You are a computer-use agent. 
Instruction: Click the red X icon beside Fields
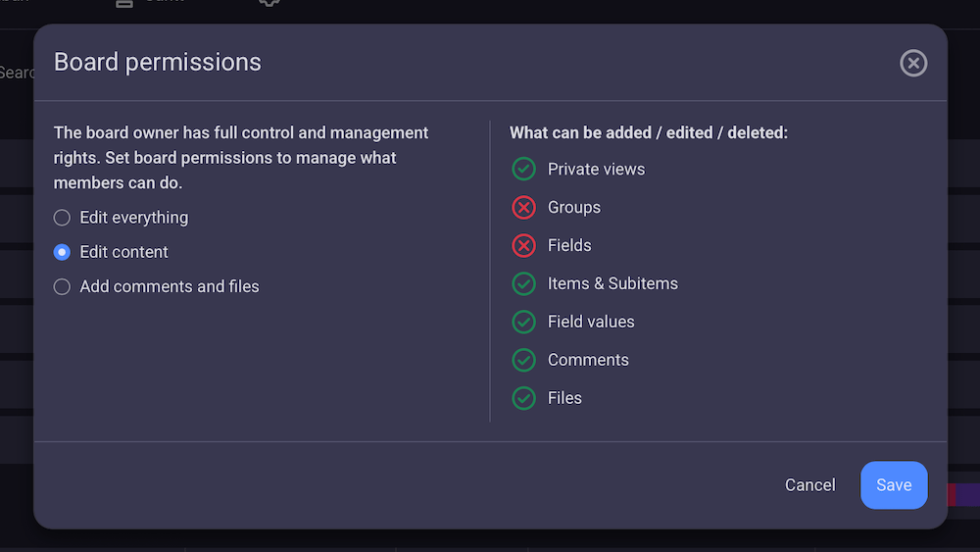click(524, 246)
